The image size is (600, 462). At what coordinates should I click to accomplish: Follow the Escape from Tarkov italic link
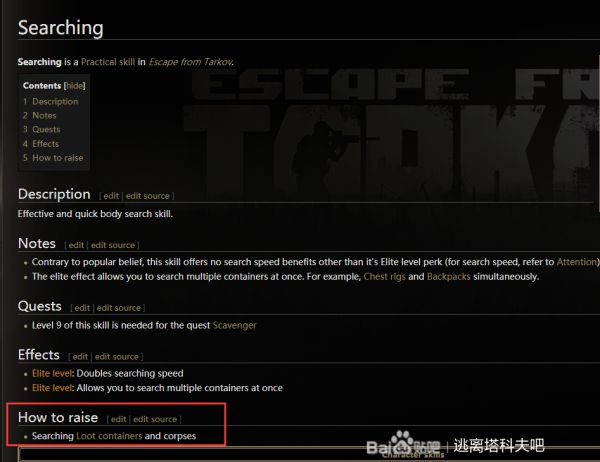(191, 62)
